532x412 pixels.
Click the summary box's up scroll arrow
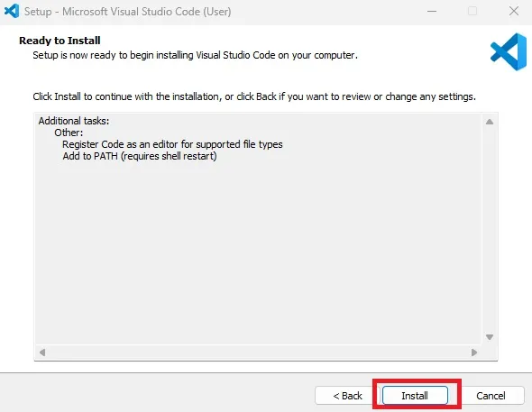pyautogui.click(x=490, y=122)
